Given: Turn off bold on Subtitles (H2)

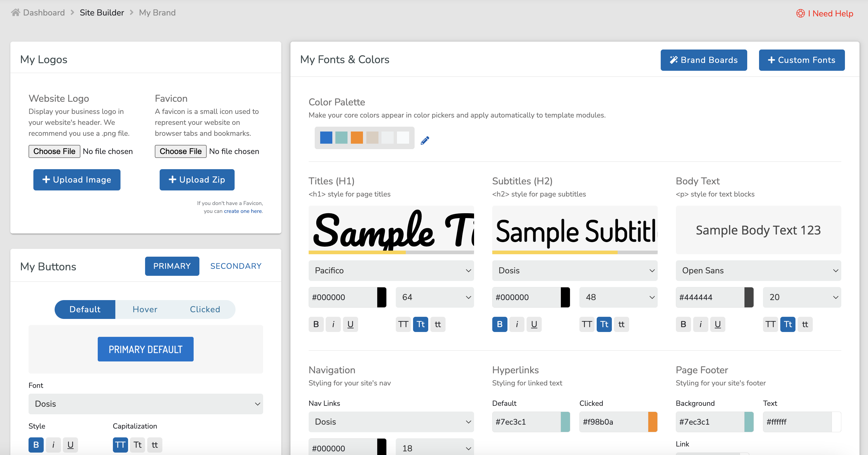Looking at the screenshot, I should [499, 324].
